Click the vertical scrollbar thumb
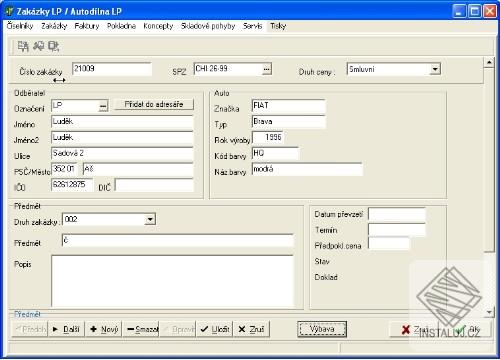500x360 pixels. [489, 160]
